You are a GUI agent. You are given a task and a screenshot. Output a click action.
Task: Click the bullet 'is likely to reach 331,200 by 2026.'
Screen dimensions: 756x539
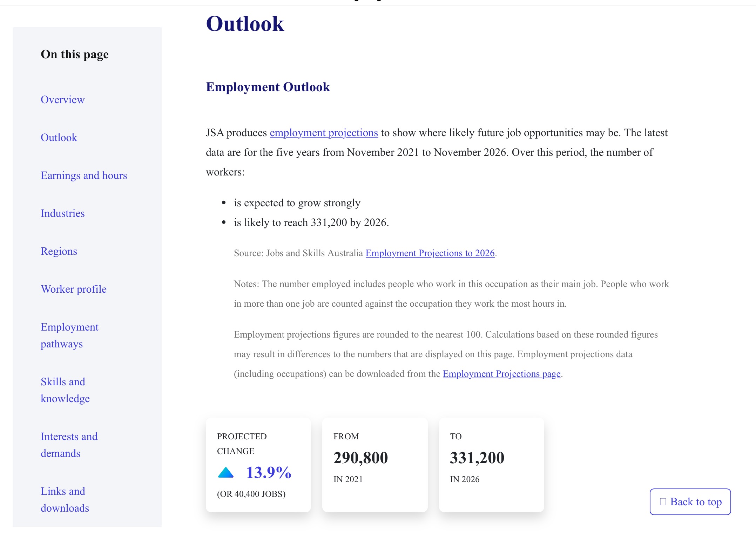[x=311, y=222]
